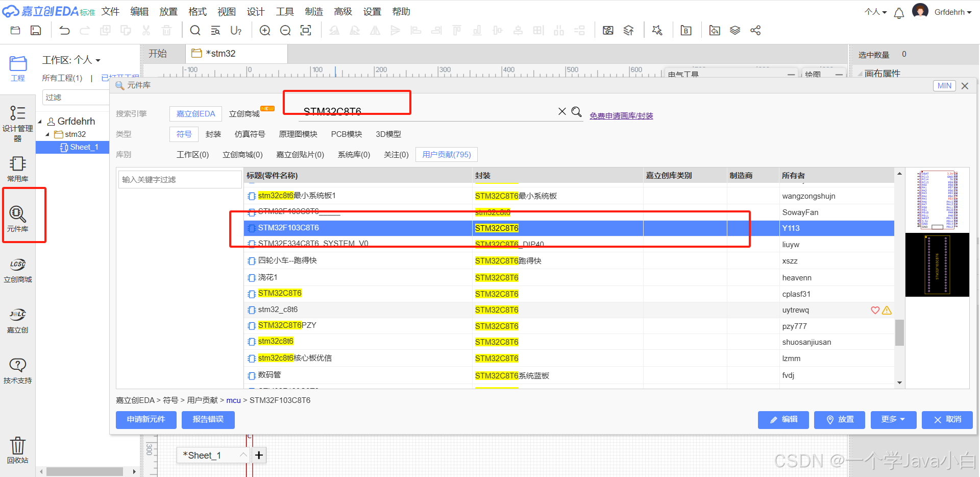Image resolution: width=980 pixels, height=477 pixels.
Task: Select the 数码管 result row
Action: tap(569, 375)
